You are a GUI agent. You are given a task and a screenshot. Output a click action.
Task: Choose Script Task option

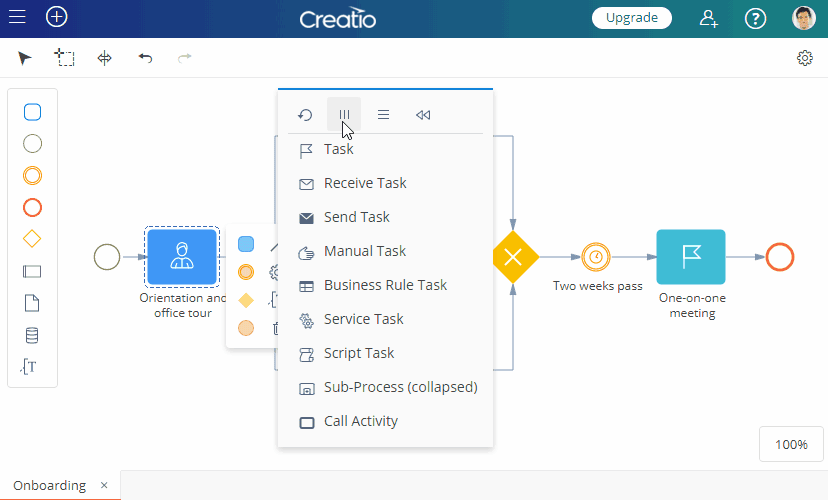385,353
